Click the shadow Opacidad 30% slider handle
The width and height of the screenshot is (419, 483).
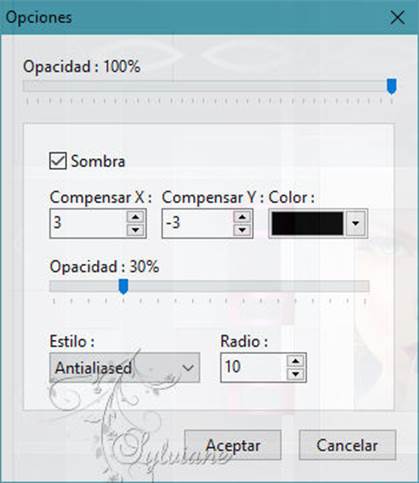[x=123, y=287]
